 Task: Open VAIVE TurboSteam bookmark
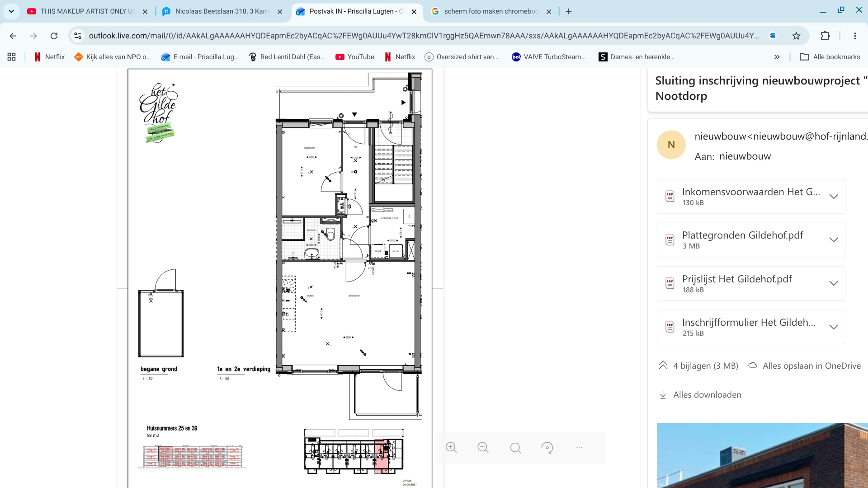(x=548, y=57)
